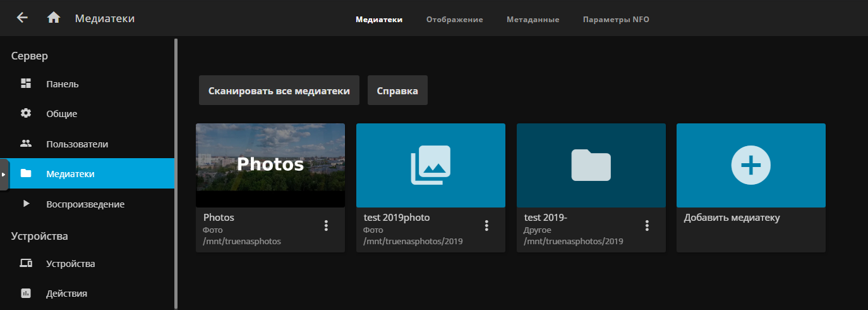Image resolution: width=868 pixels, height=310 pixels.
Task: Open three-dot menu for test 2019- library
Action: [647, 225]
